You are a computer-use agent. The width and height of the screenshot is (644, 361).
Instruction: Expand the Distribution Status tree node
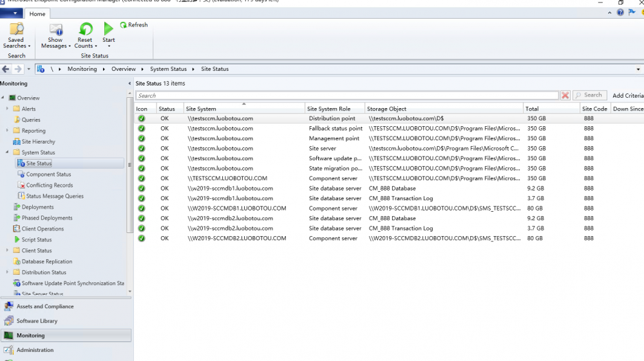coord(7,272)
